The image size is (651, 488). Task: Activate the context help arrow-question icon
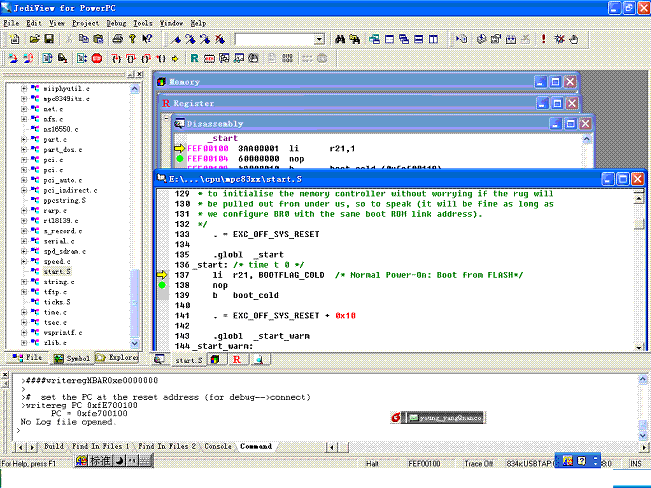click(147, 39)
